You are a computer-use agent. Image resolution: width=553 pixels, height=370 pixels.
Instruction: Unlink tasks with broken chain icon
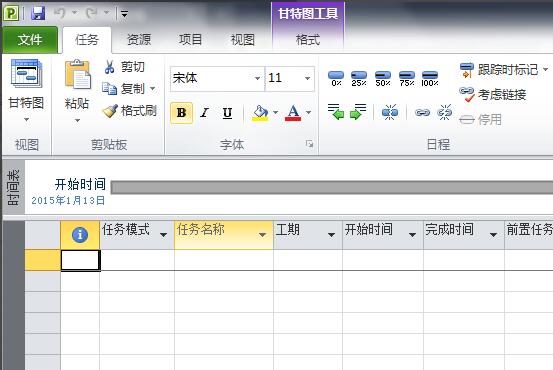pyautogui.click(x=444, y=112)
